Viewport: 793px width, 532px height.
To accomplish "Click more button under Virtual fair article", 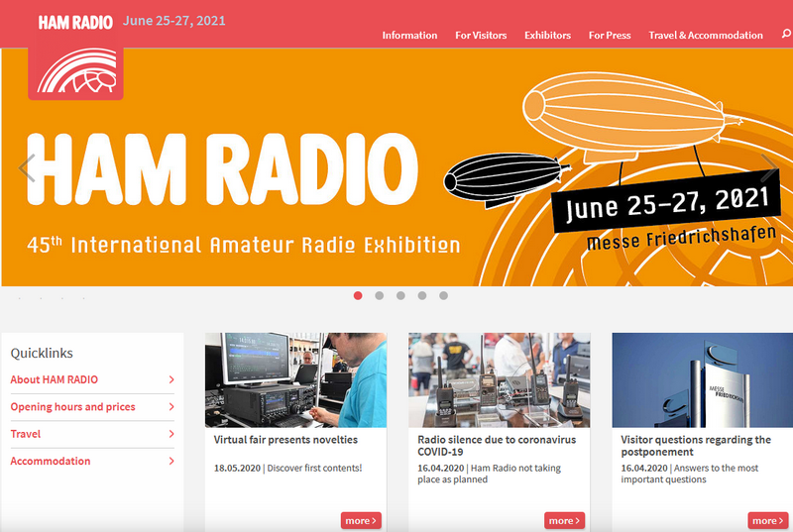I will tap(361, 520).
